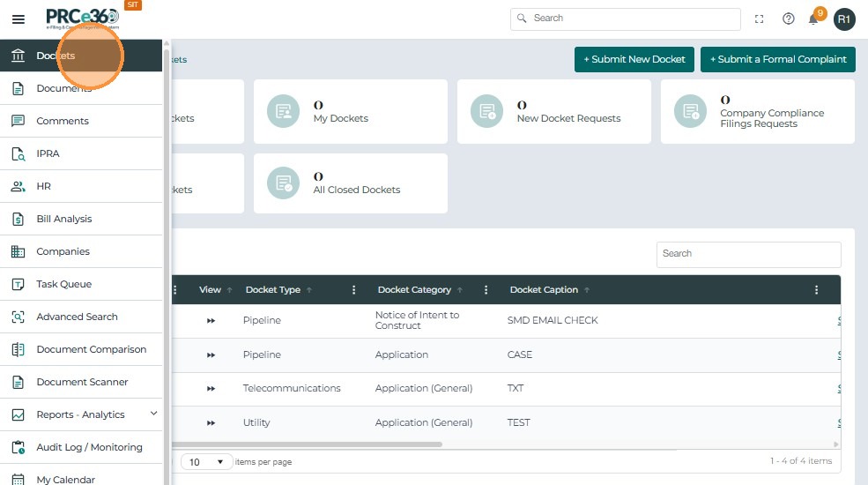
Task: Expand the SMD EMAIL CHECK row view arrow
Action: (211, 321)
